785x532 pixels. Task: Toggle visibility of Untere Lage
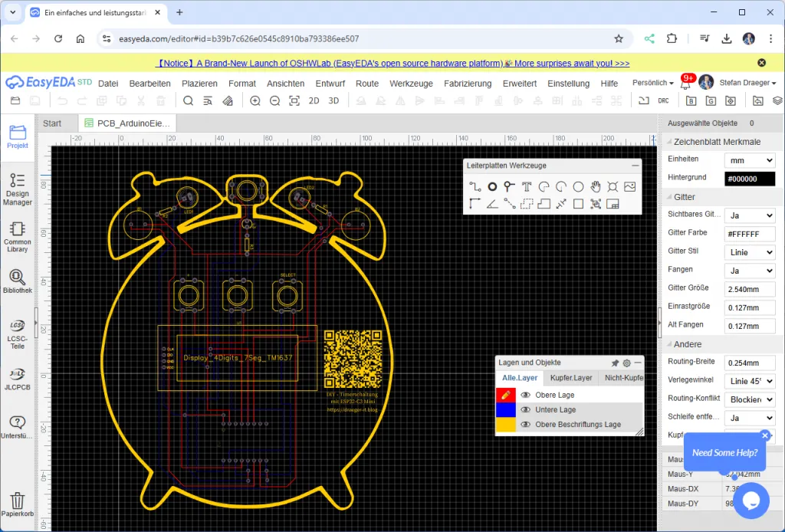[526, 409]
